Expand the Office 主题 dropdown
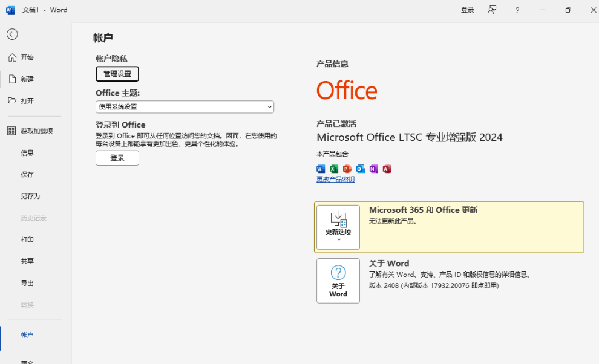 coord(185,107)
